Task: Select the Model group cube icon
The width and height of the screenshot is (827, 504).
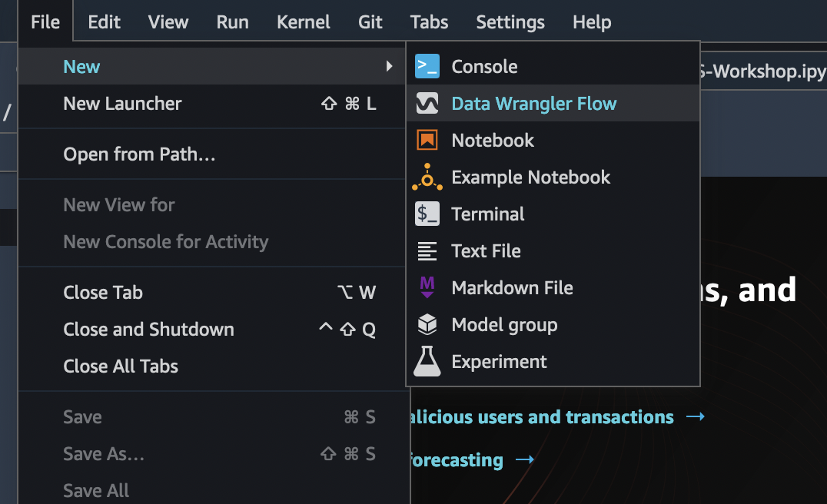Action: tap(427, 324)
